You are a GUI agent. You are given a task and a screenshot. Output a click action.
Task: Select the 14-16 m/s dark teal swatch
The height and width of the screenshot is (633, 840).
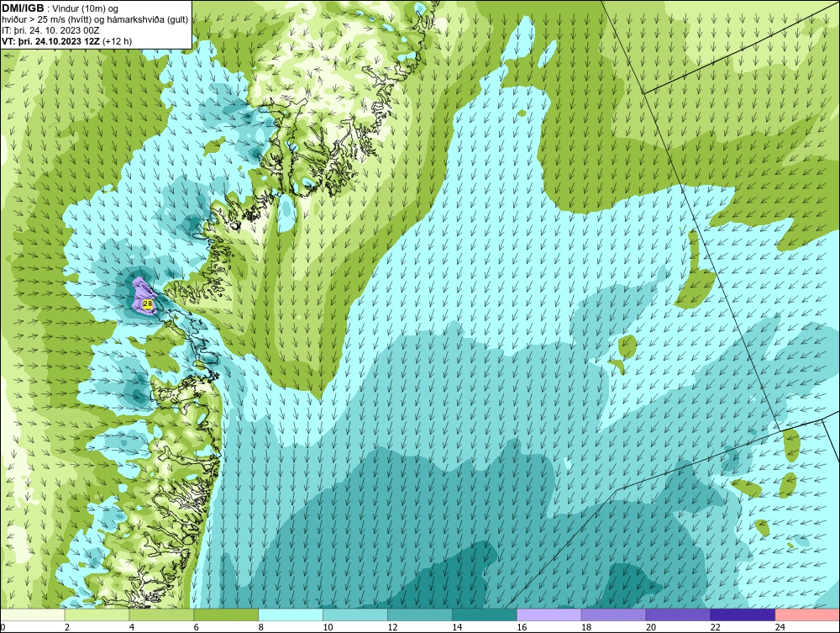[x=485, y=615]
